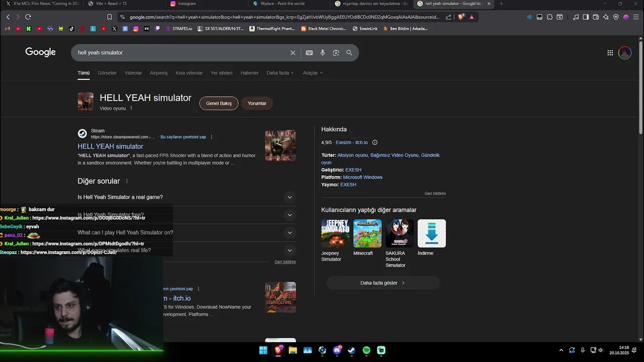The height and width of the screenshot is (362, 644).
Task: Open the Google apps grid
Action: (x=610, y=53)
